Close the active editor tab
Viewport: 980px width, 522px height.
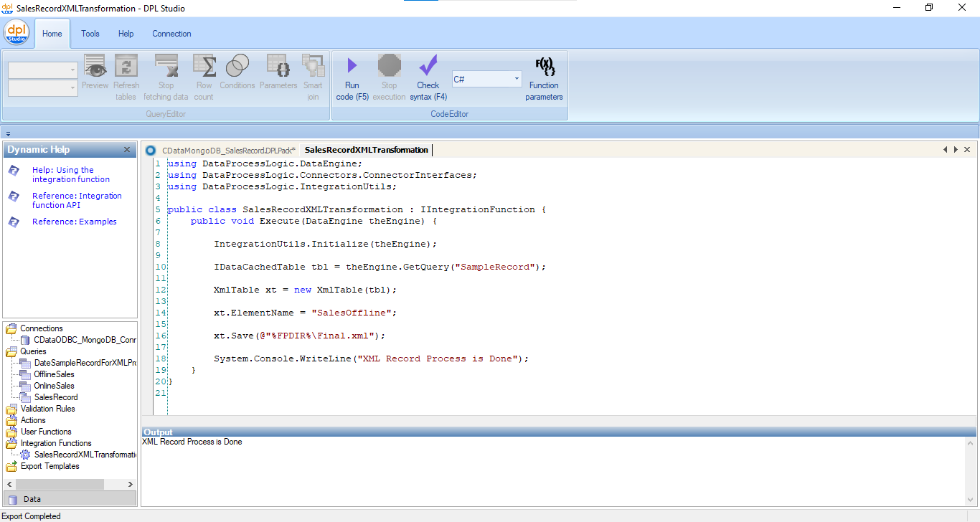(x=967, y=150)
